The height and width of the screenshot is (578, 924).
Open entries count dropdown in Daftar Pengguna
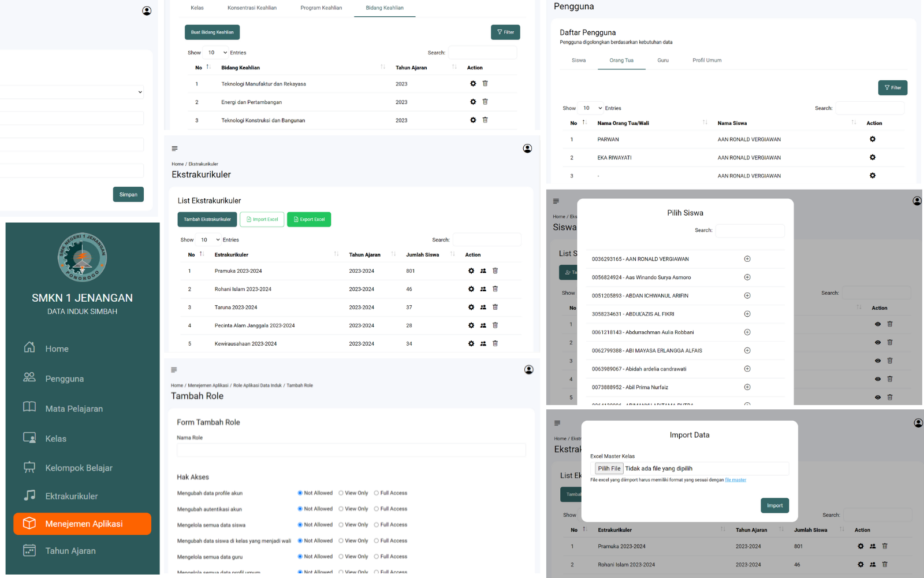(592, 108)
